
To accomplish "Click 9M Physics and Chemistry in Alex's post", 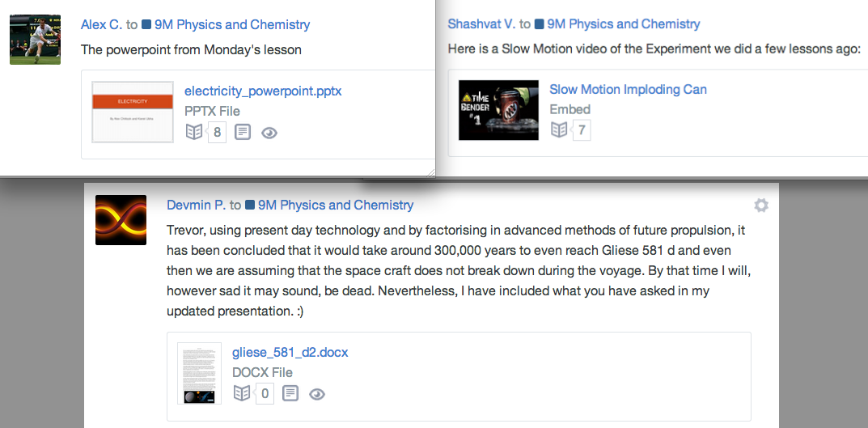I will tap(231, 24).
